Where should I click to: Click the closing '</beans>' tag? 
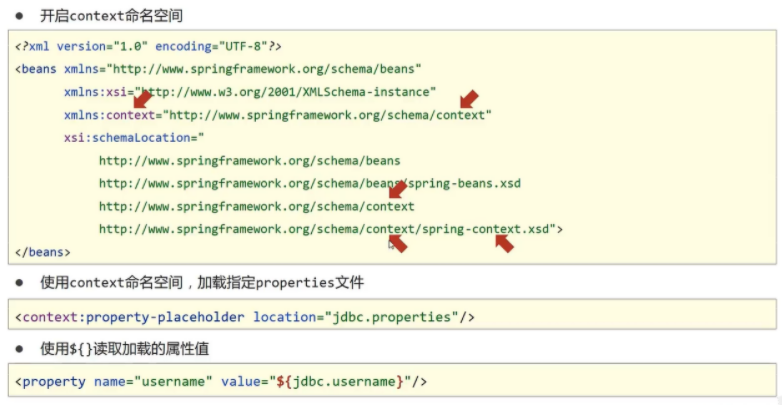(43, 252)
